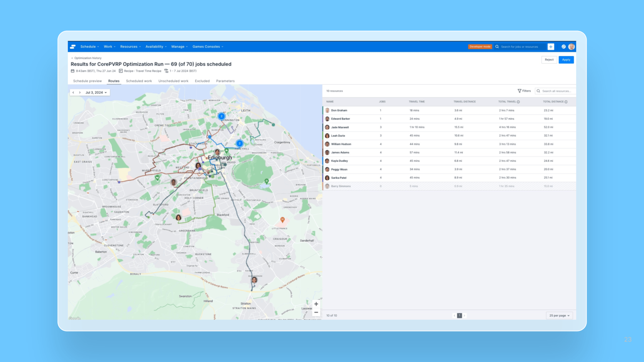Click the resource avatar marker near Straiton
Screen dimensions: 644x362
click(x=254, y=280)
